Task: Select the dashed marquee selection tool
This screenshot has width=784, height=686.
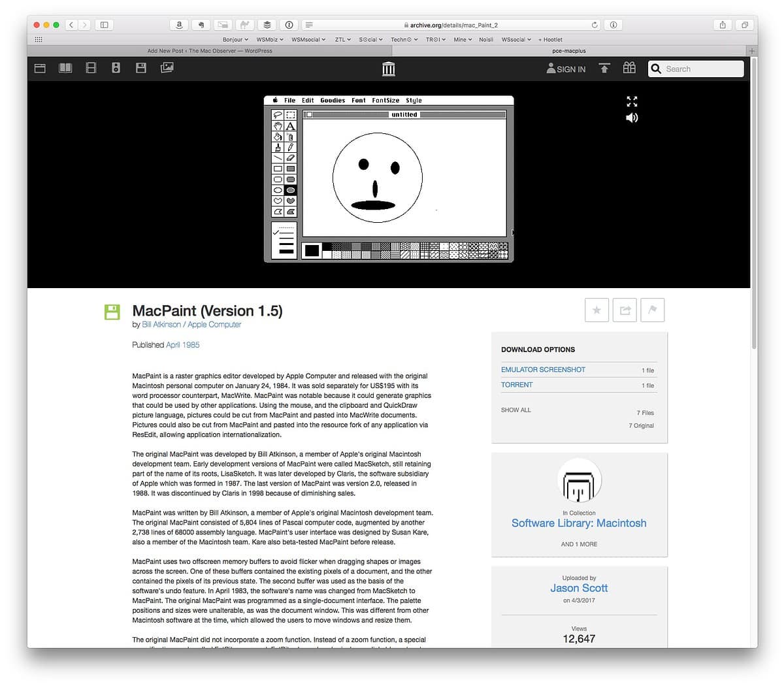Action: (x=291, y=114)
